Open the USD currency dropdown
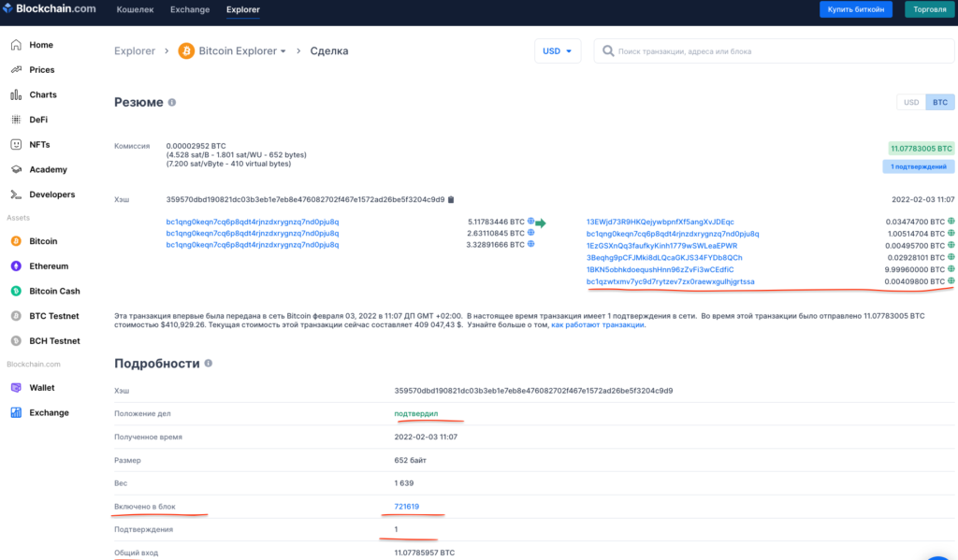Screen dimensions: 958x560 pyautogui.click(x=558, y=51)
